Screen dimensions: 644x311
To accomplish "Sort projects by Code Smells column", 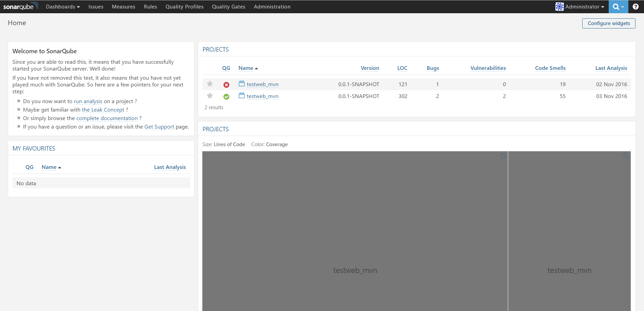I will point(550,68).
